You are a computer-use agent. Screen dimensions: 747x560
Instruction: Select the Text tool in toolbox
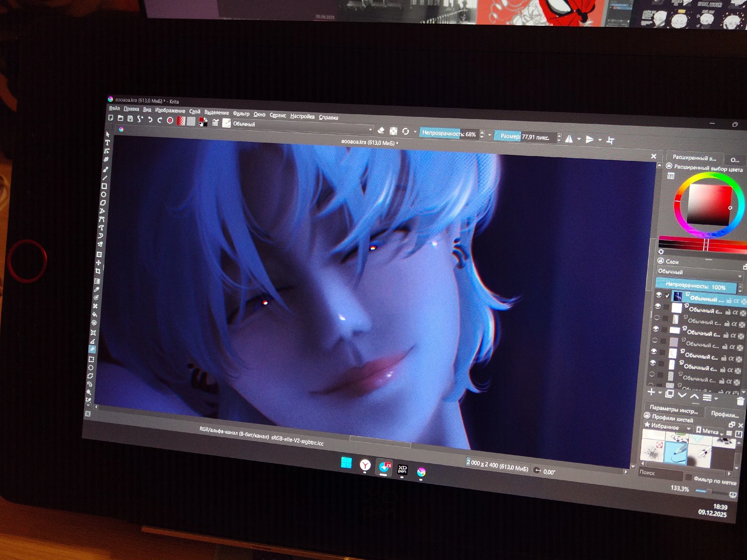point(108,143)
